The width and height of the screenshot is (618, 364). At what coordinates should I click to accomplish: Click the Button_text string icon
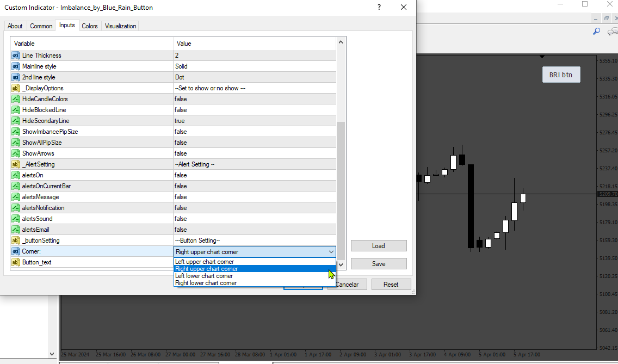pos(16,262)
